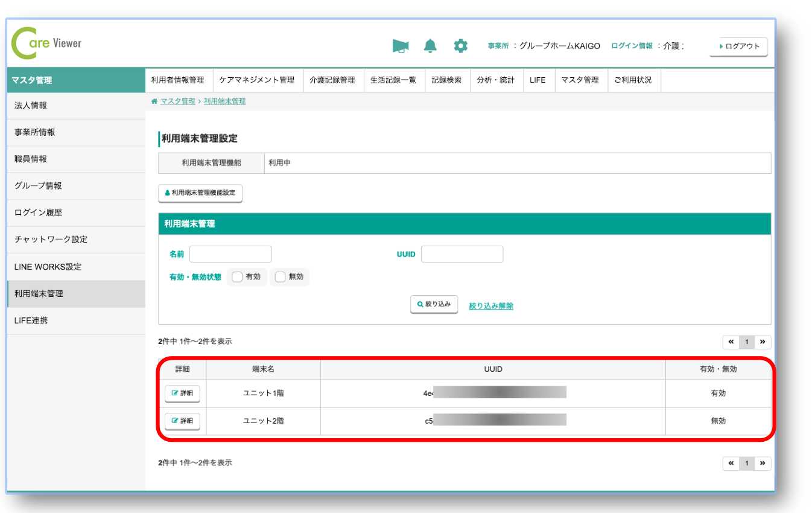Click the 絞り込み search button
The image size is (812, 513).
(434, 305)
